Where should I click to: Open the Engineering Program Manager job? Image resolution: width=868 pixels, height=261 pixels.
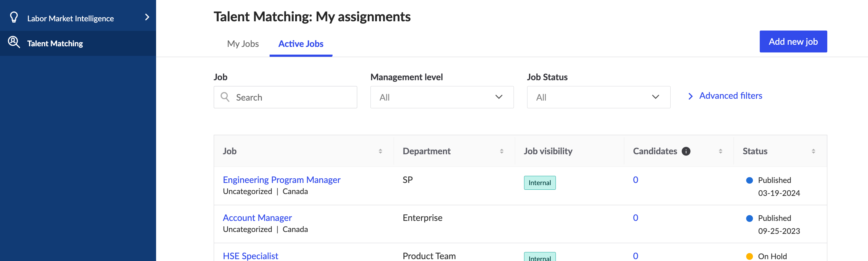pyautogui.click(x=281, y=180)
